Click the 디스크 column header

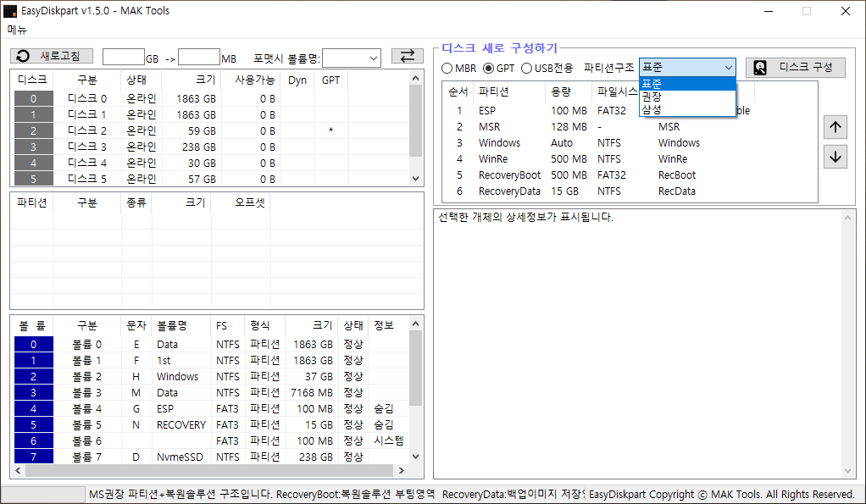(32, 80)
